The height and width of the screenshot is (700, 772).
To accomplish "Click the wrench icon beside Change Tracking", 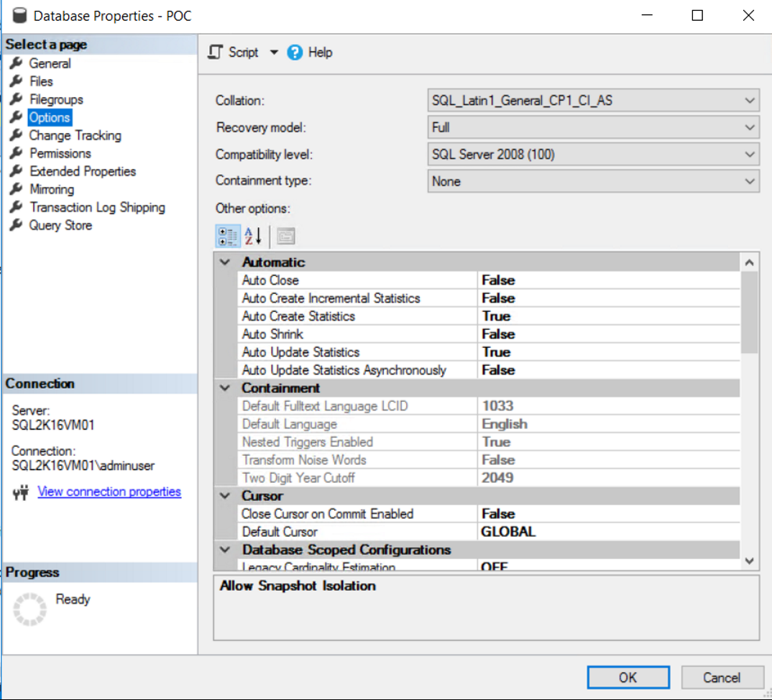I will [17, 135].
